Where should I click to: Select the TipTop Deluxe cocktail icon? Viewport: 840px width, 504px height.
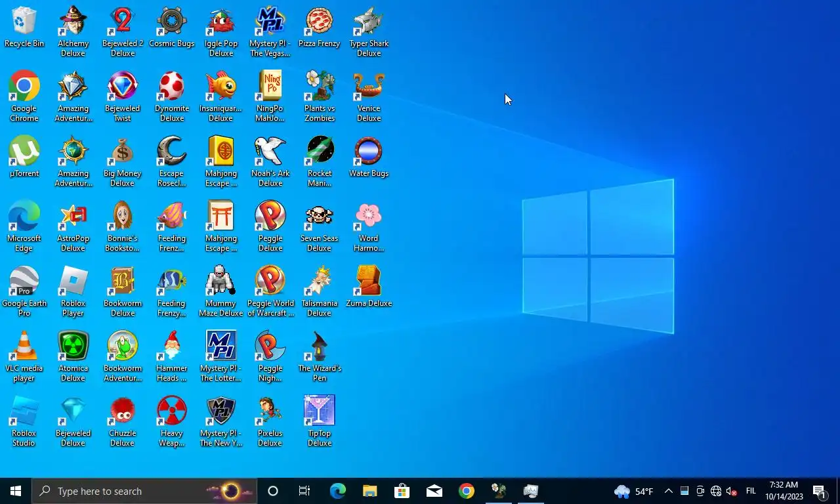pos(320,421)
